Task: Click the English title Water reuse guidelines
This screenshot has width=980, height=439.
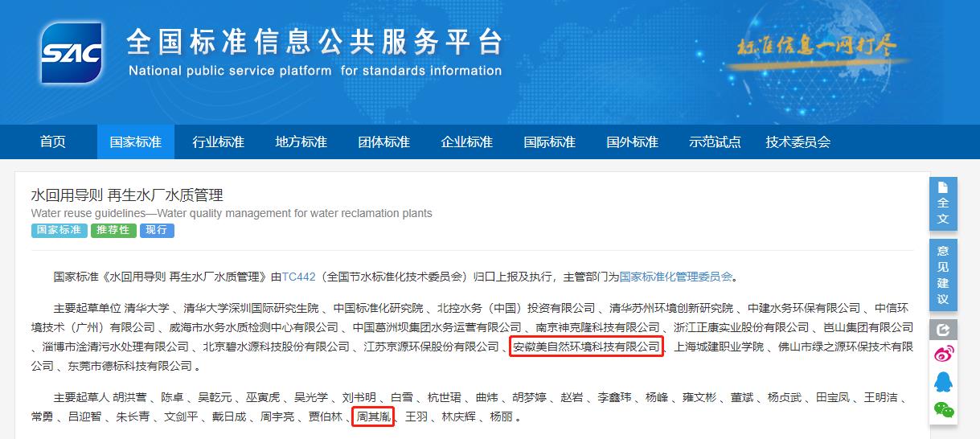Action: point(232,214)
